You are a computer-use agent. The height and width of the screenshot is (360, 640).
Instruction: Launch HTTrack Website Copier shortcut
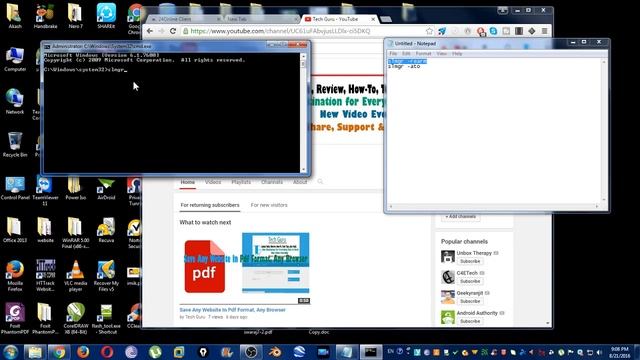click(45, 276)
